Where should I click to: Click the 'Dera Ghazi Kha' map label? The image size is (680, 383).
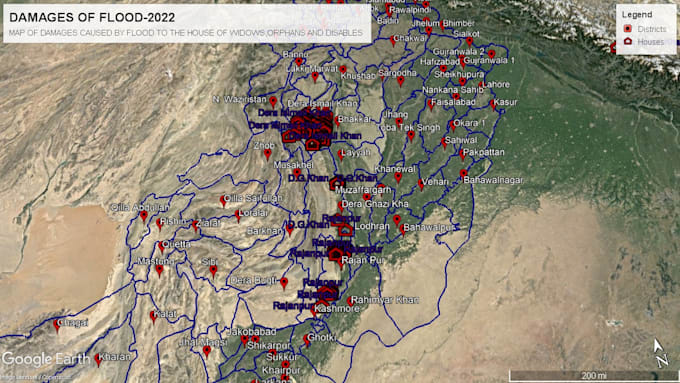pyautogui.click(x=375, y=204)
